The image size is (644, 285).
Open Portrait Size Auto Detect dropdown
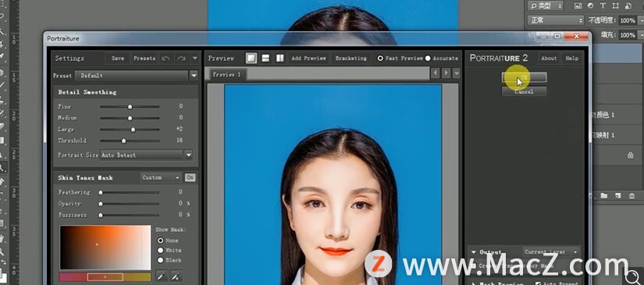[189, 155]
